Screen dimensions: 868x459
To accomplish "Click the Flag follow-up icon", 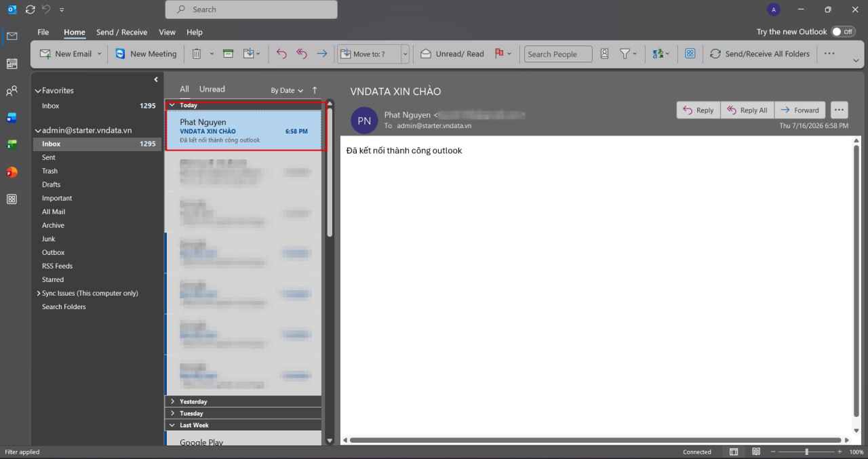I will click(499, 54).
